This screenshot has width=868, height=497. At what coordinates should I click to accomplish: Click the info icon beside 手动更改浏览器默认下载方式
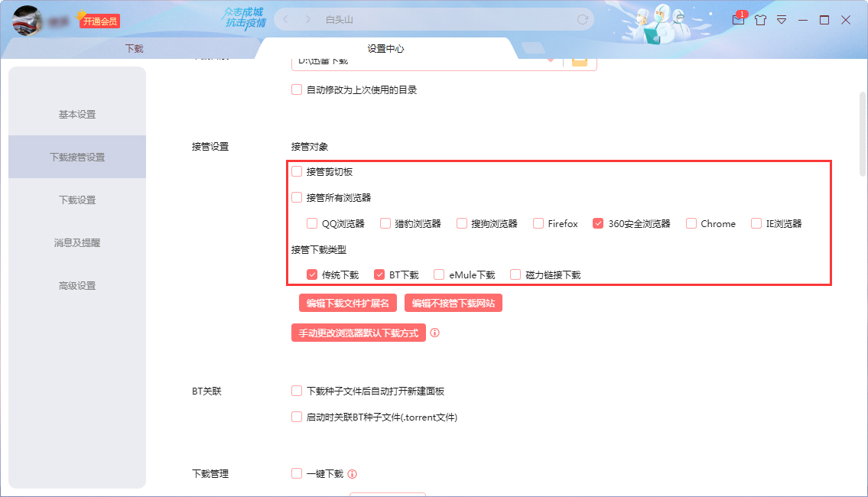tap(436, 333)
